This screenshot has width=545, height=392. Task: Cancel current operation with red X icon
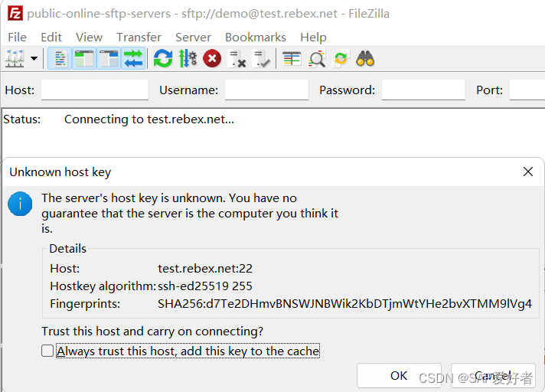click(212, 58)
